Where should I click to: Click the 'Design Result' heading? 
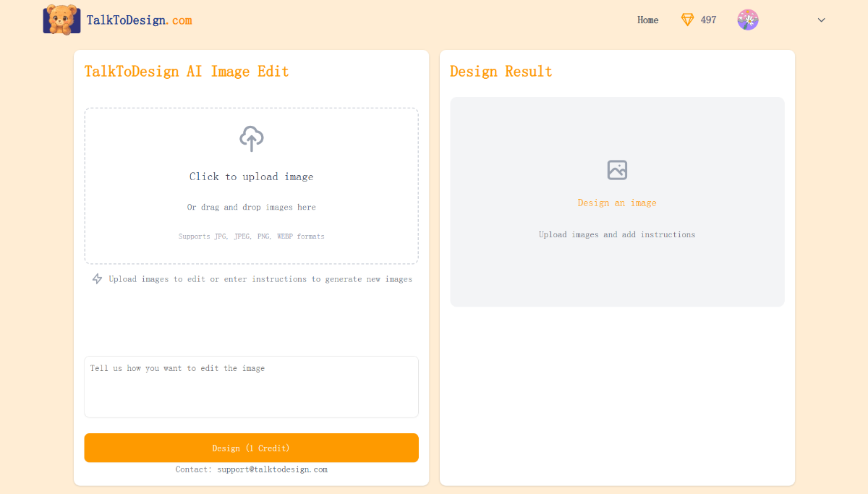(x=501, y=72)
